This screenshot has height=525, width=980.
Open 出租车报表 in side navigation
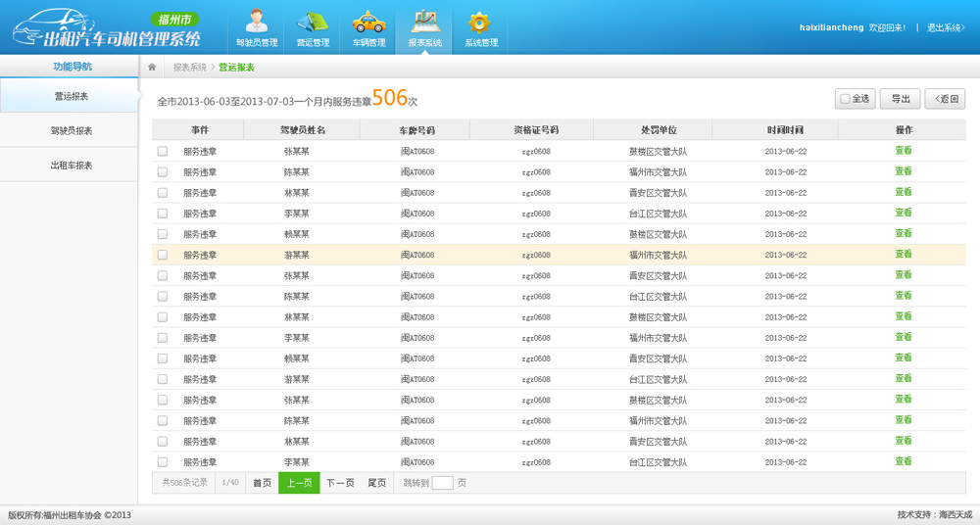[x=71, y=166]
